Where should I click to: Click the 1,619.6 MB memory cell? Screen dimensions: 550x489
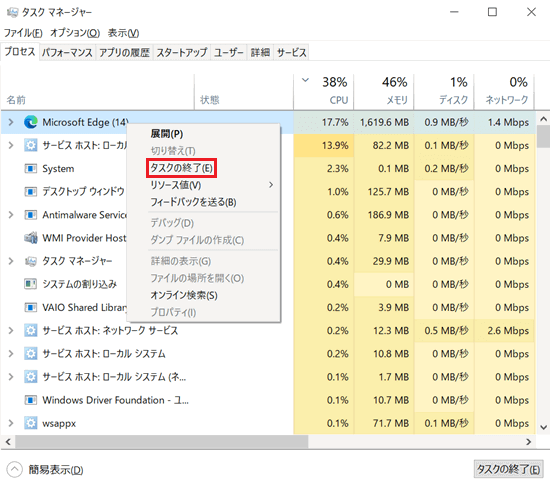[384, 122]
